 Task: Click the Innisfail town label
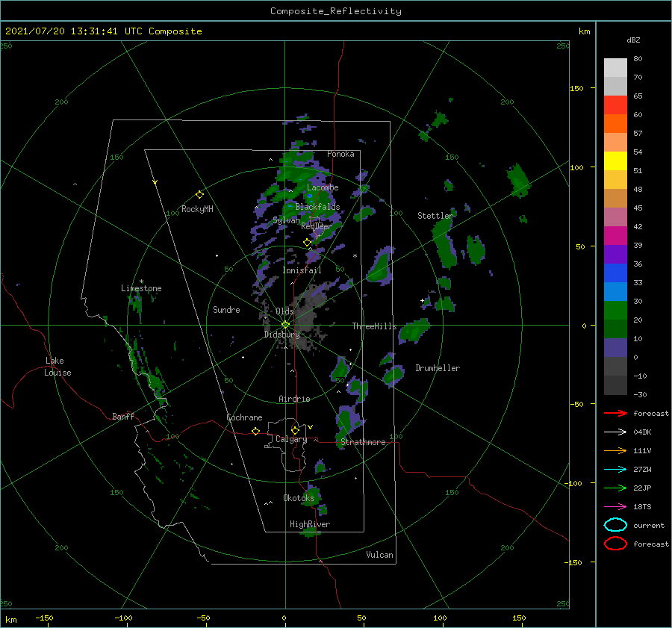click(x=302, y=270)
